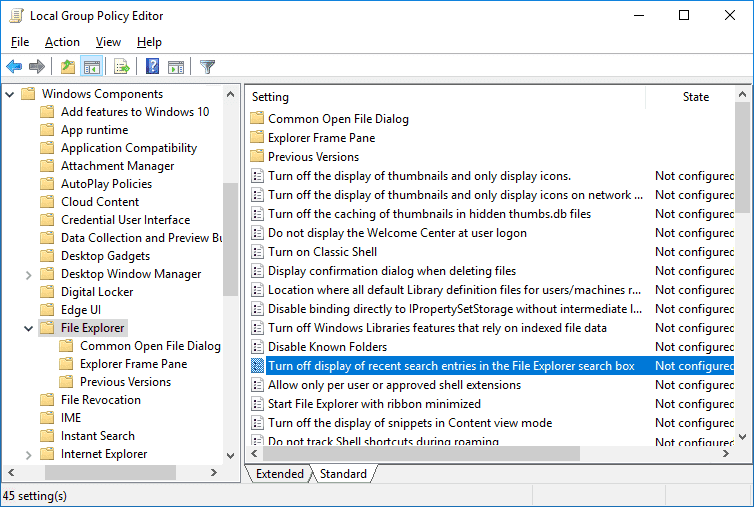Switch to the Extended tab
This screenshot has height=507, width=754.
[279, 474]
